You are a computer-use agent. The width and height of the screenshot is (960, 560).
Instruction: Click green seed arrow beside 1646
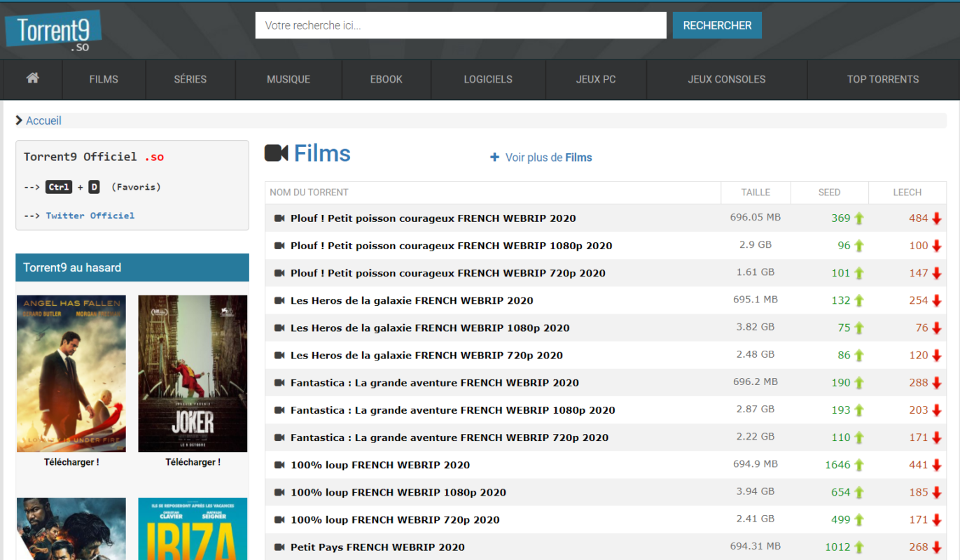coord(859,465)
